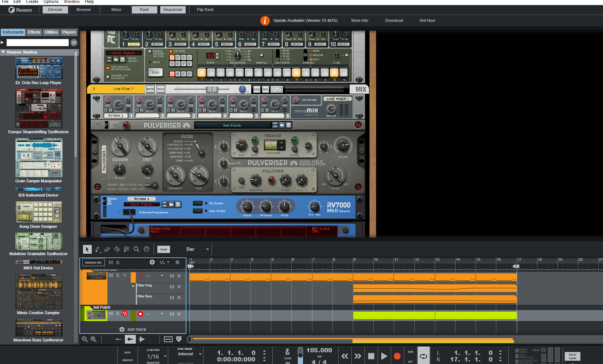The image size is (603, 364).
Task: Click Download in update notification
Action: click(394, 20)
